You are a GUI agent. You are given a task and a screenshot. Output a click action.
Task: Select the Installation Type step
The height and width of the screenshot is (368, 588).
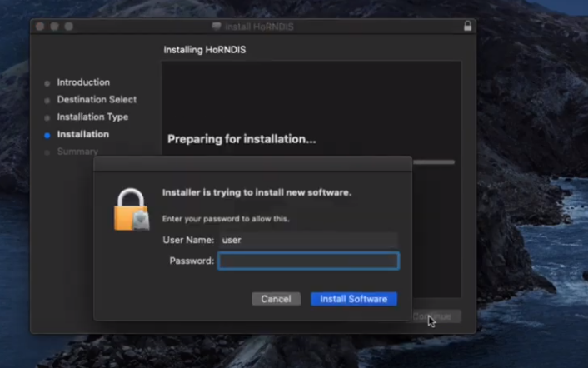[x=92, y=117]
